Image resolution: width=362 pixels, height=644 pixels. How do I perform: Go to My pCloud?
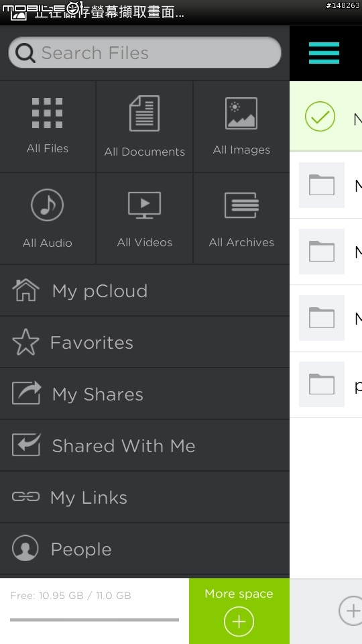pyautogui.click(x=145, y=290)
